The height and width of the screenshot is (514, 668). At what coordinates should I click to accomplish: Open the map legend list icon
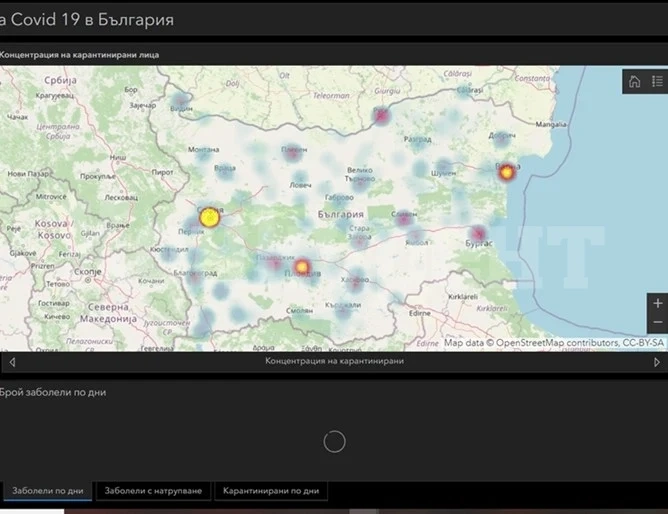coord(657,81)
